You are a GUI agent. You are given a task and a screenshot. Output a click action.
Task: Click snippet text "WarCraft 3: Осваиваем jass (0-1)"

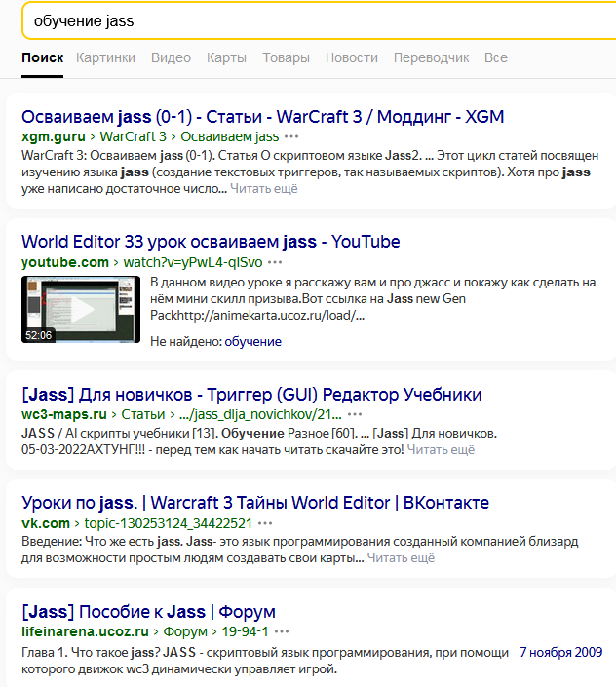pyautogui.click(x=118, y=156)
